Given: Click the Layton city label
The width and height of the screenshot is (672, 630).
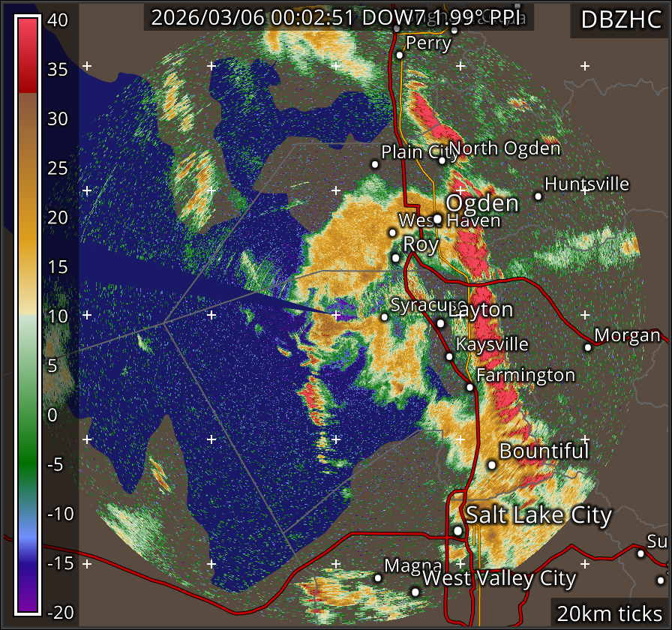Looking at the screenshot, I should tap(484, 310).
